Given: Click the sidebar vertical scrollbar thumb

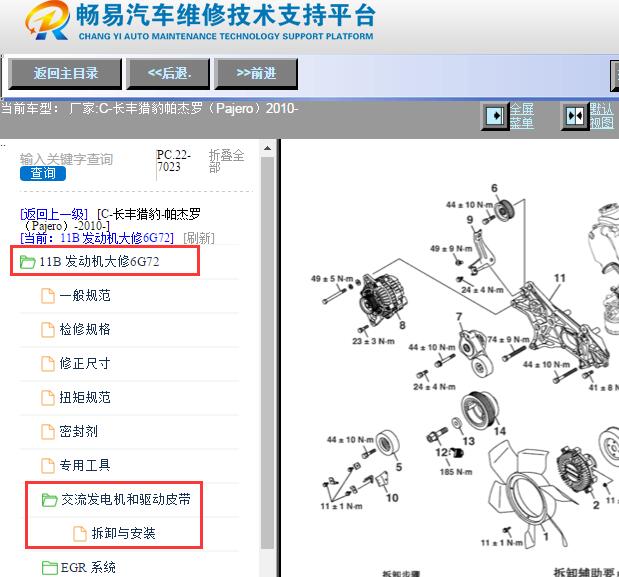Looking at the screenshot, I should pyautogui.click(x=267, y=352).
